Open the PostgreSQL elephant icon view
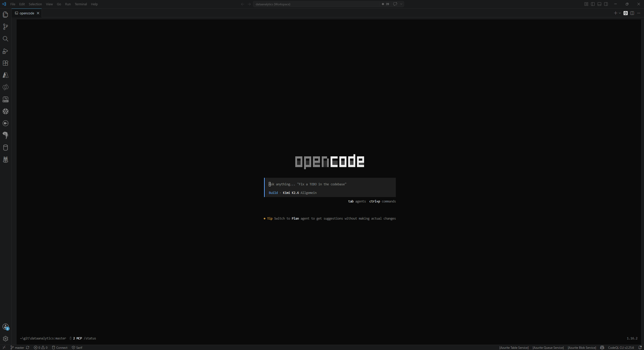Viewport: 644px width, 350px height. click(6, 135)
